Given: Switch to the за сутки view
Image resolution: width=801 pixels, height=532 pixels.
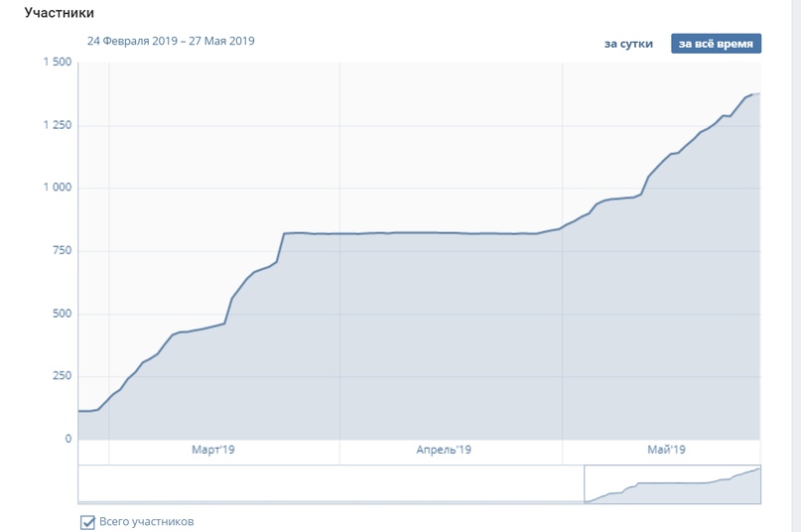Looking at the screenshot, I should [628, 44].
